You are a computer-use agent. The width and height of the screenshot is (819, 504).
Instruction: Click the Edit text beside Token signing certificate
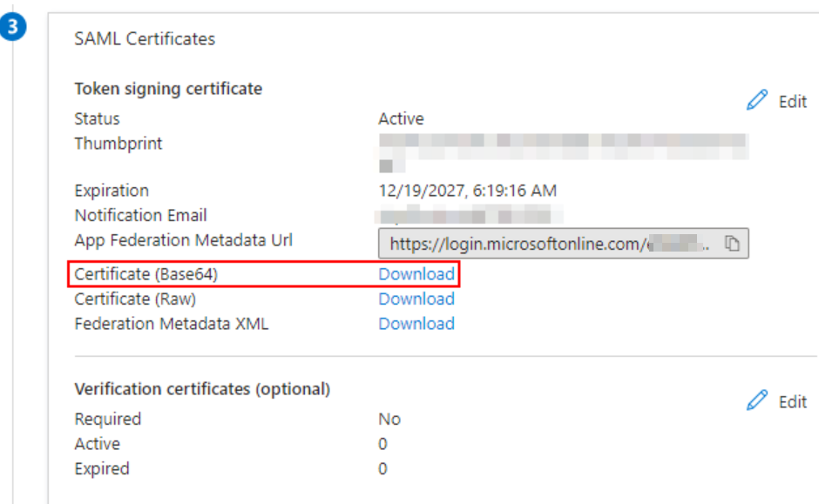point(792,102)
